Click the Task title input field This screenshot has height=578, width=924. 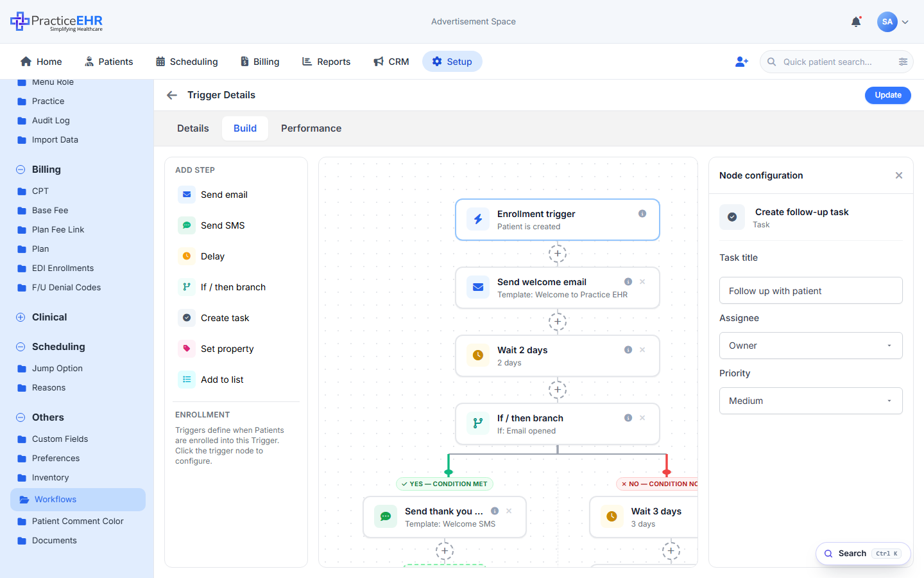(x=811, y=291)
